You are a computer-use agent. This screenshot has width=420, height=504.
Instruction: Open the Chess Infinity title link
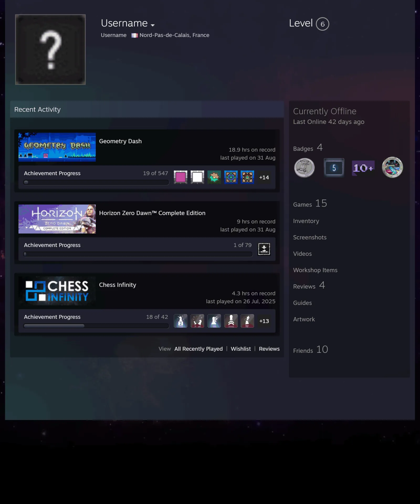coord(118,285)
